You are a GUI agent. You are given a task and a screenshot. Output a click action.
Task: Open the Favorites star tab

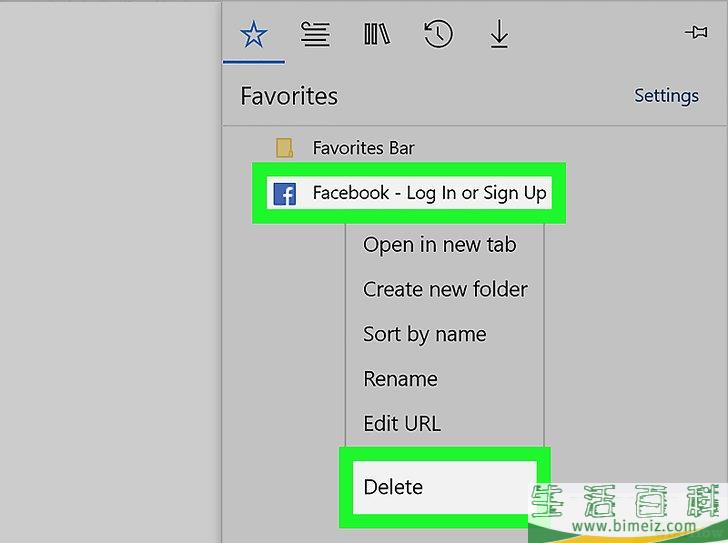254,34
